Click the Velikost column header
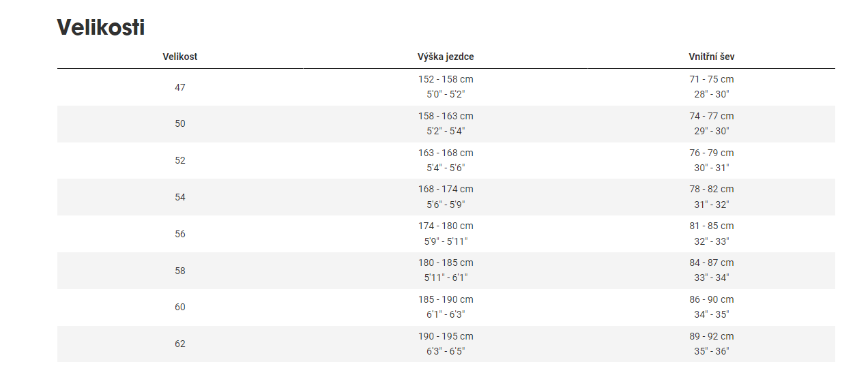The width and height of the screenshot is (868, 390). click(x=180, y=57)
